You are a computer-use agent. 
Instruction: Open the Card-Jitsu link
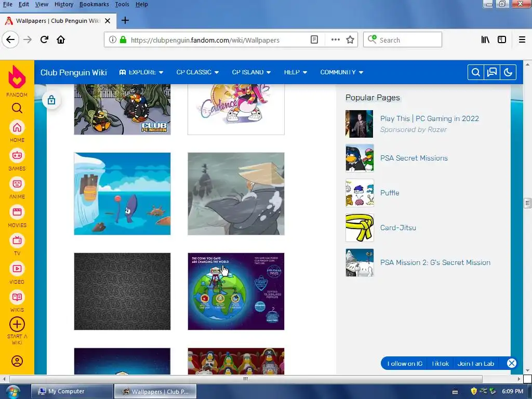coord(398,228)
